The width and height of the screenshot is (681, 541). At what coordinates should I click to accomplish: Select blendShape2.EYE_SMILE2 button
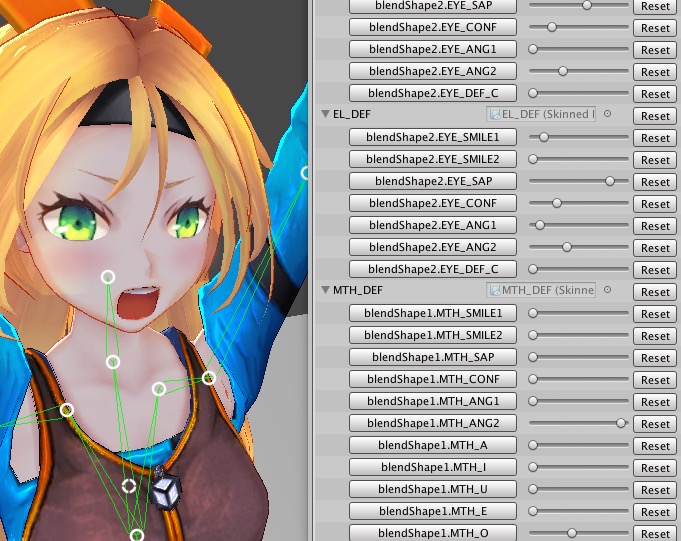click(433, 159)
